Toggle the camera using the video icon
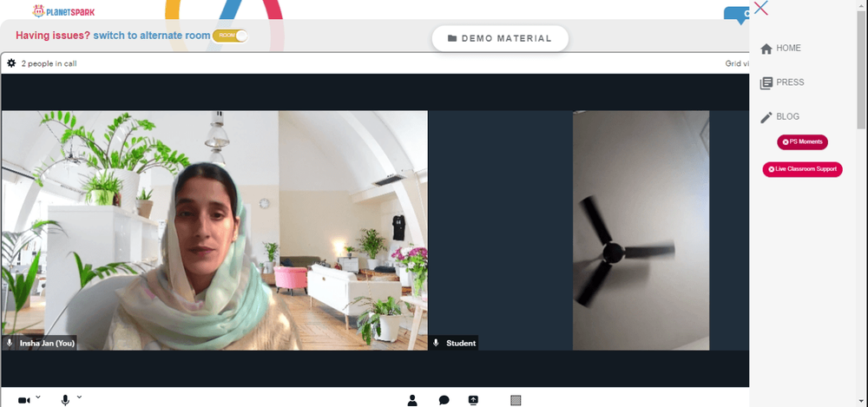 tap(23, 400)
